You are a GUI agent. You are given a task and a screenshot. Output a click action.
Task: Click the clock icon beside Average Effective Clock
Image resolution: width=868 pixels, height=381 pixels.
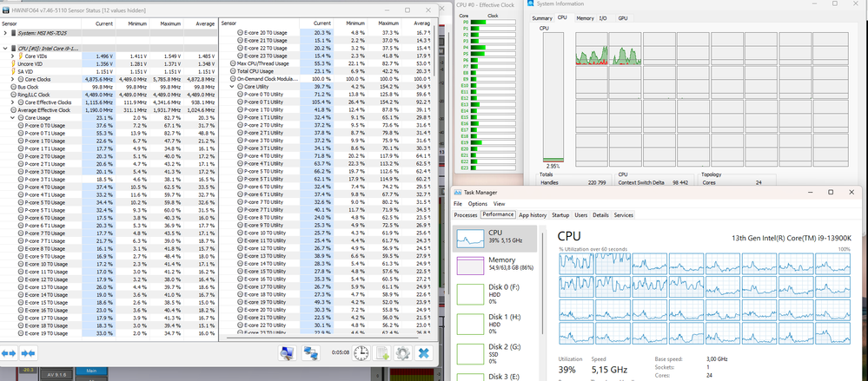pyautogui.click(x=13, y=110)
